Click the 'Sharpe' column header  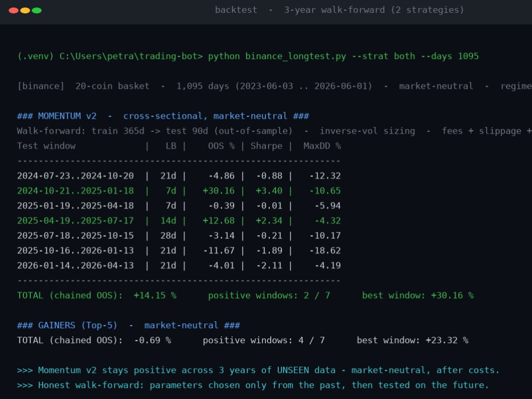(x=267, y=146)
